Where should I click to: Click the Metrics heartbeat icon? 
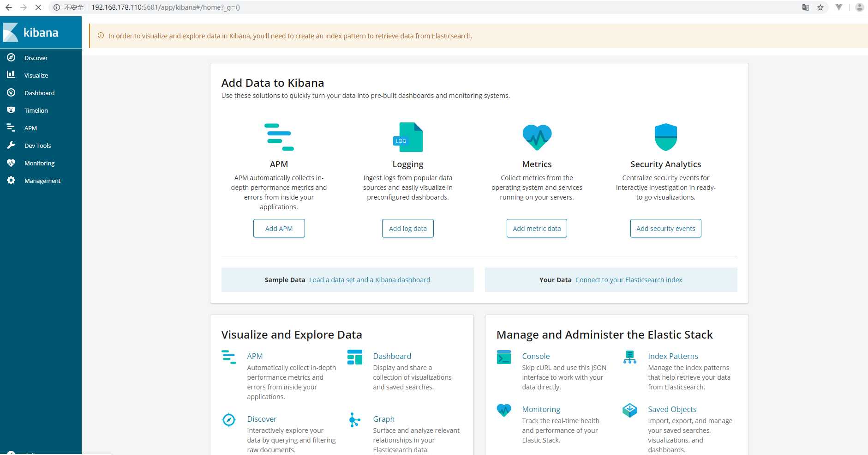[537, 137]
